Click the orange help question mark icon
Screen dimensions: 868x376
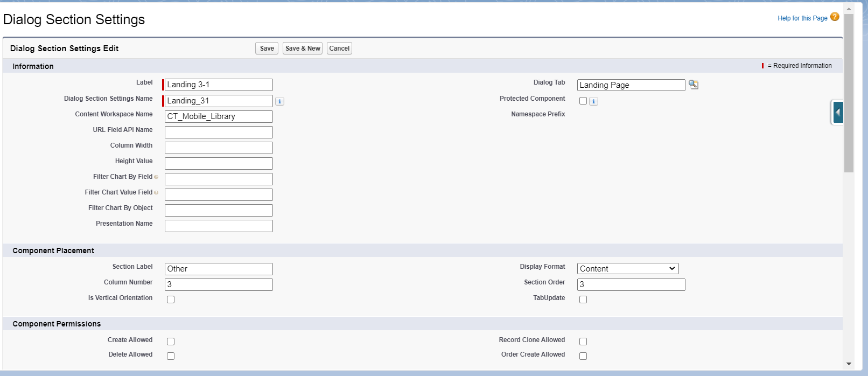[x=835, y=17]
